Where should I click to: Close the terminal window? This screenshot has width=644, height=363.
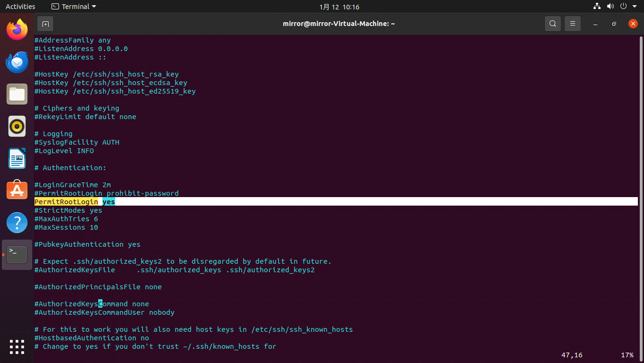(x=633, y=24)
